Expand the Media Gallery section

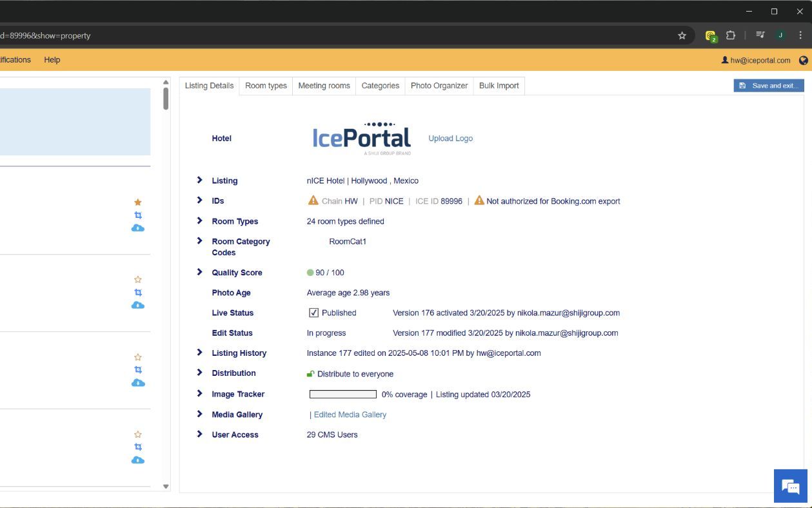point(199,414)
